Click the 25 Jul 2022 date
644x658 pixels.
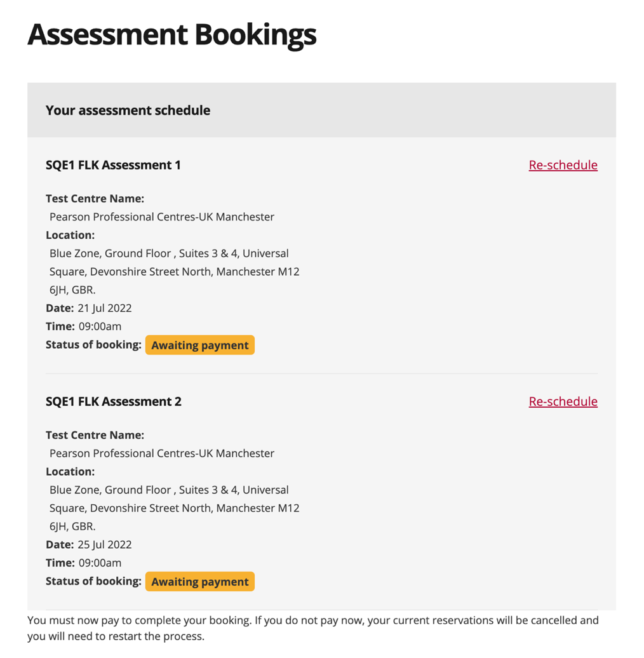pos(104,545)
